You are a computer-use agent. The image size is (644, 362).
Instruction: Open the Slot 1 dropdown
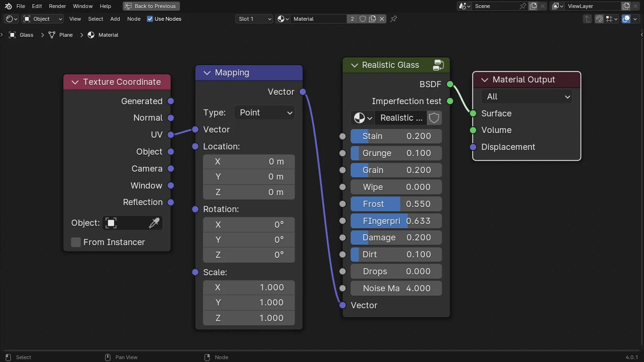coord(254,19)
